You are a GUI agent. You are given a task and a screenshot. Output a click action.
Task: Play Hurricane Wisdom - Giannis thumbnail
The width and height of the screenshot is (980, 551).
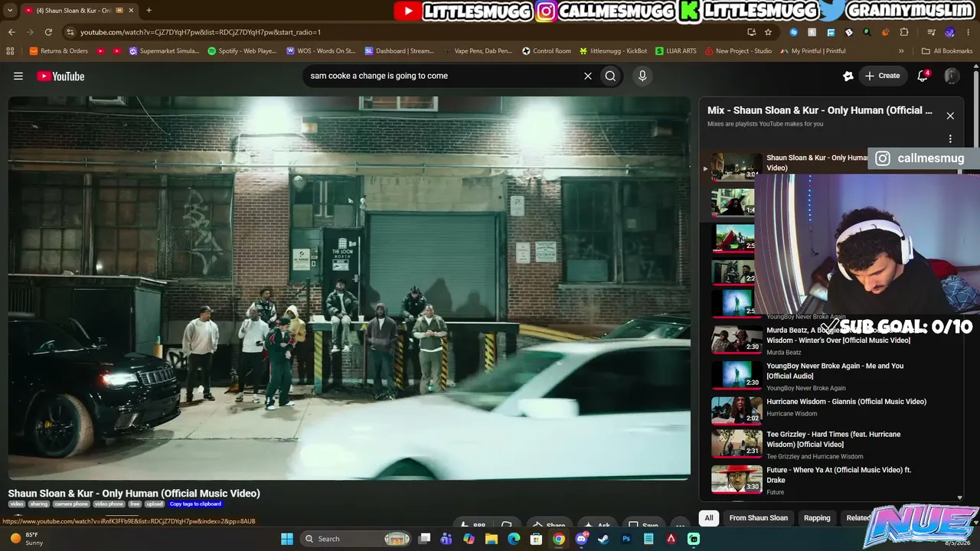point(737,410)
